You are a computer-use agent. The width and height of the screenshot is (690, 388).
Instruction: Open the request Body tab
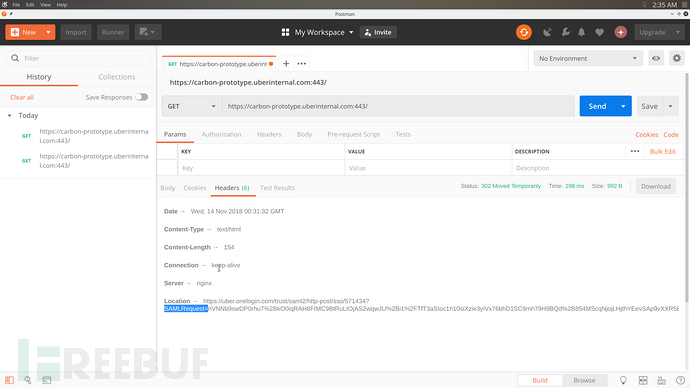(x=304, y=134)
